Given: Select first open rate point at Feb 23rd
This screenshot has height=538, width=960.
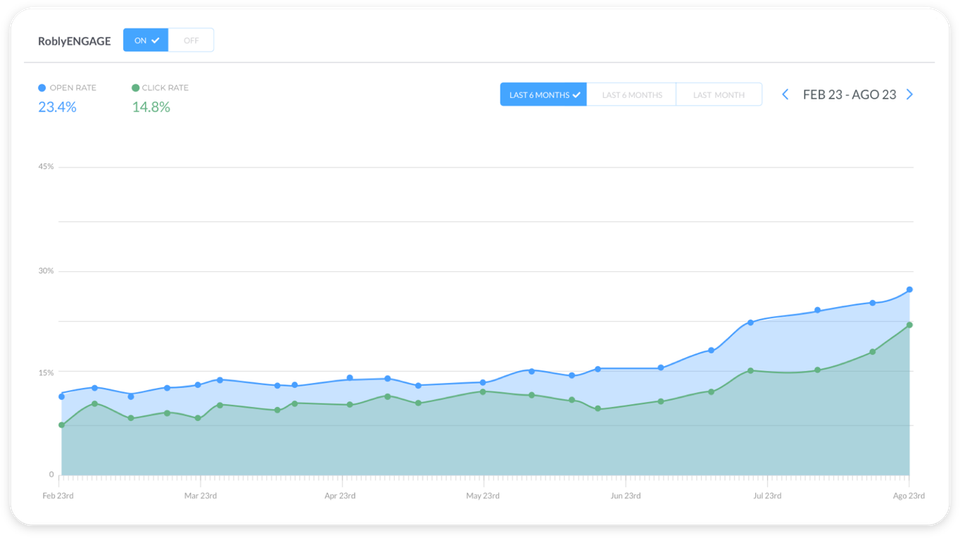Looking at the screenshot, I should click(61, 397).
